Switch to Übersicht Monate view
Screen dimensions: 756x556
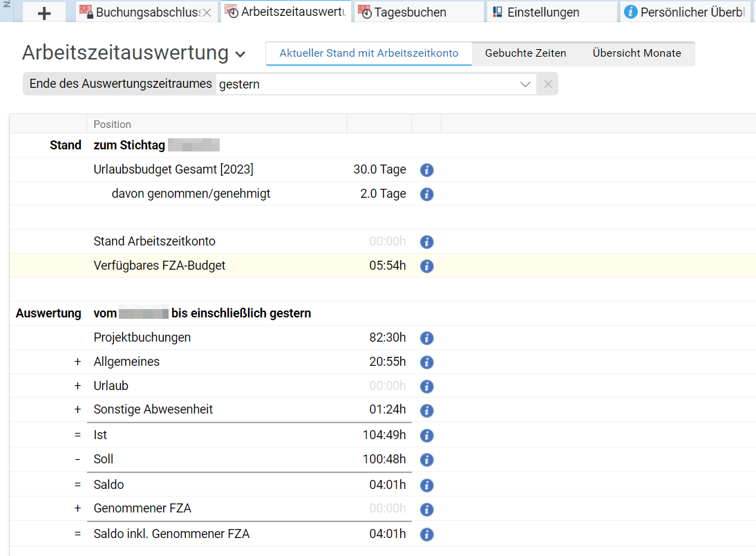tap(637, 53)
